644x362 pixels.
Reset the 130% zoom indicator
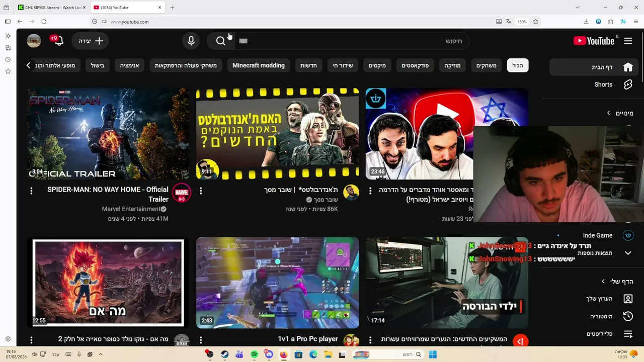tap(522, 22)
